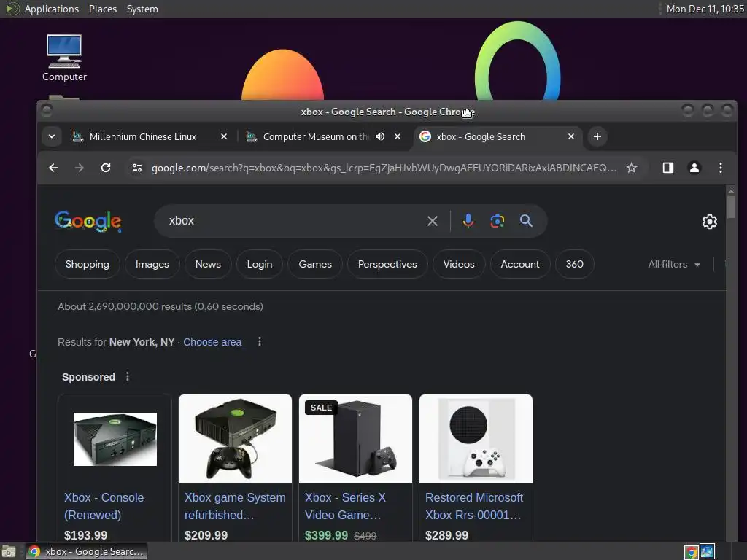Select the Games filter chip

[x=315, y=264]
